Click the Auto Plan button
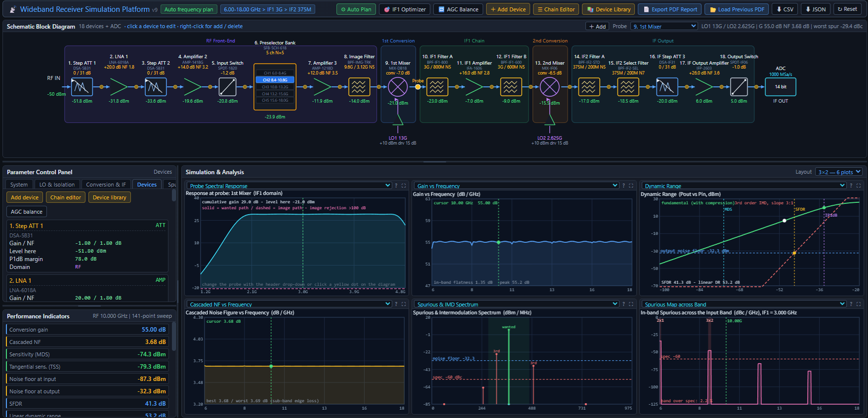This screenshot has width=868, height=418. point(356,9)
